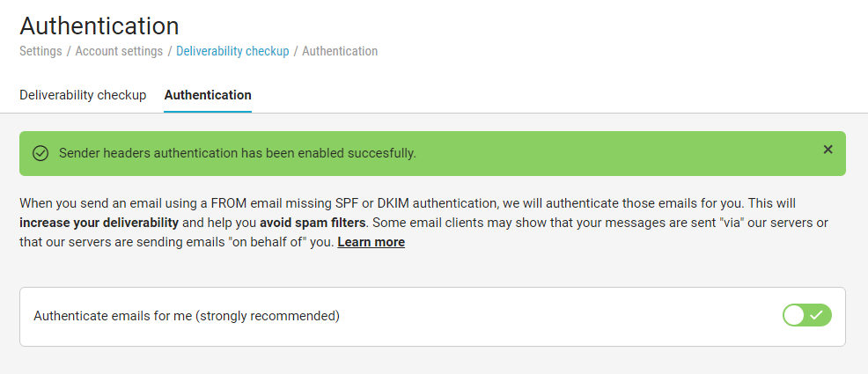
Task: Click the bold avoid spam filters text
Action: point(313,222)
